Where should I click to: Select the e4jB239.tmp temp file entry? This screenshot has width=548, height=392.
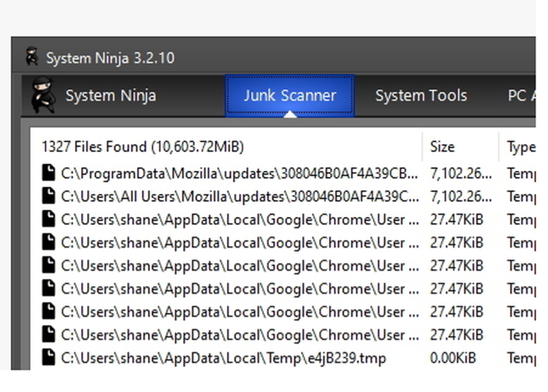tap(223, 358)
